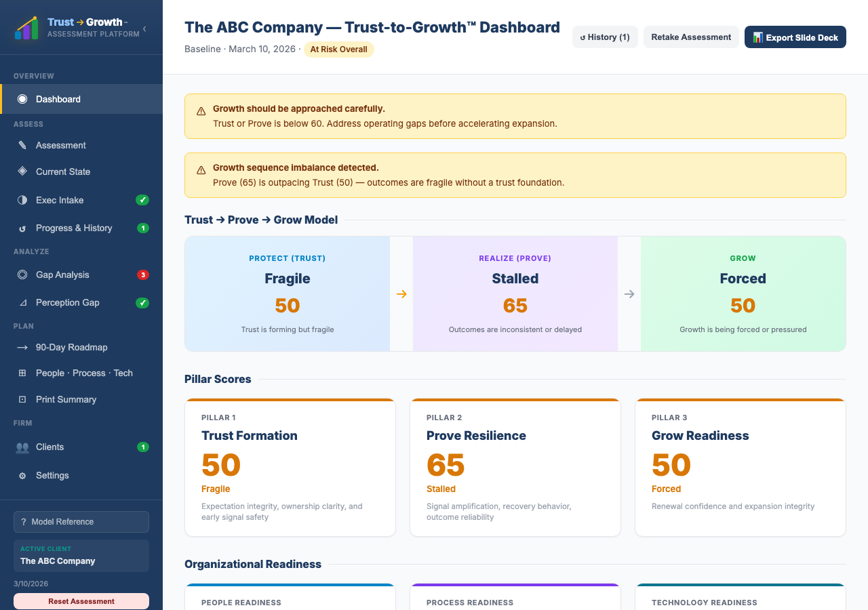Select the Dashboard icon in the sidebar

tap(22, 98)
